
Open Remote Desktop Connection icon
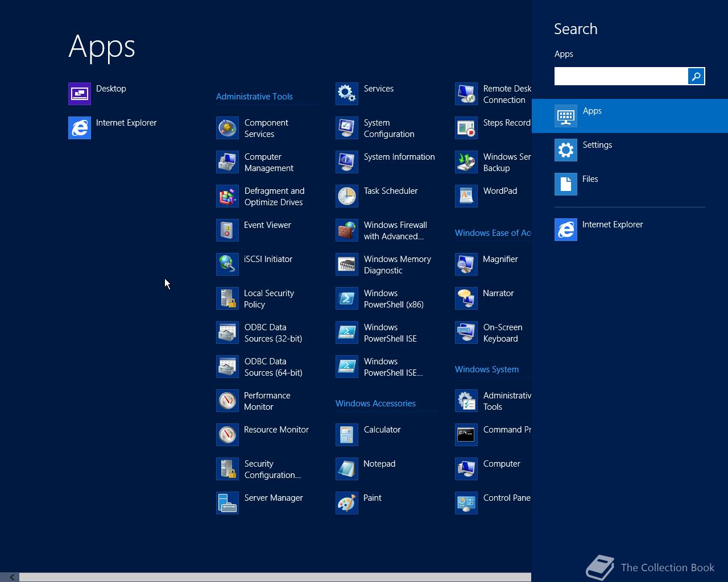pos(466,94)
